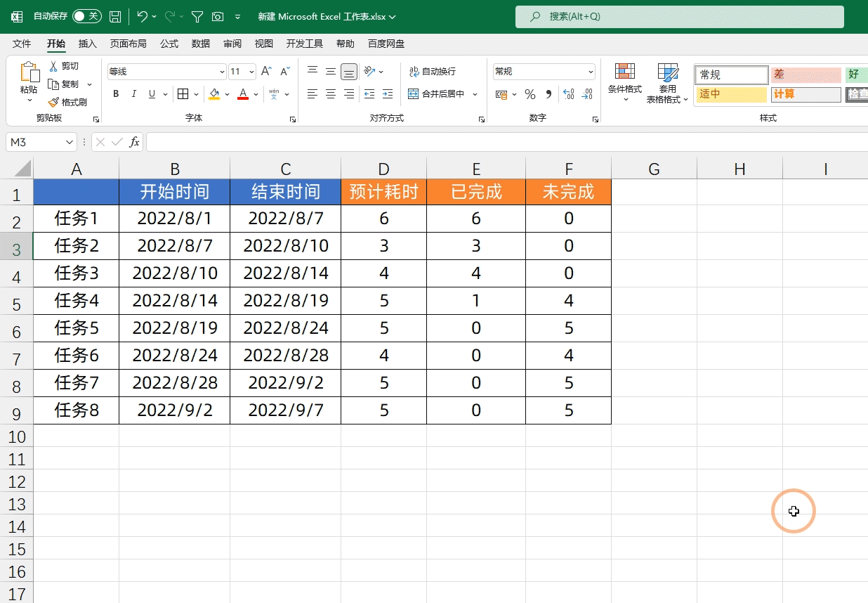Click the 搜索 search box
Viewport: 868px width, 603px height.
click(680, 16)
